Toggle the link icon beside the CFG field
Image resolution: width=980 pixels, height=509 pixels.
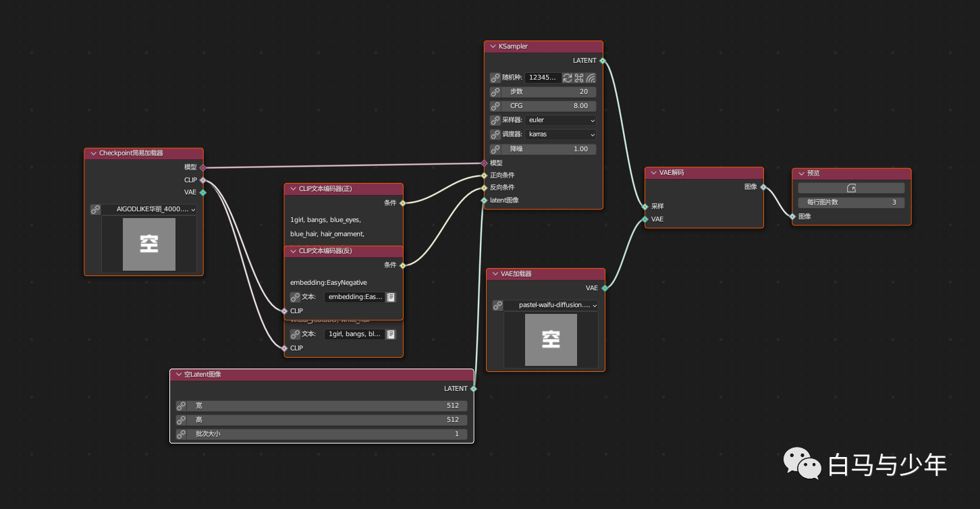(x=495, y=106)
